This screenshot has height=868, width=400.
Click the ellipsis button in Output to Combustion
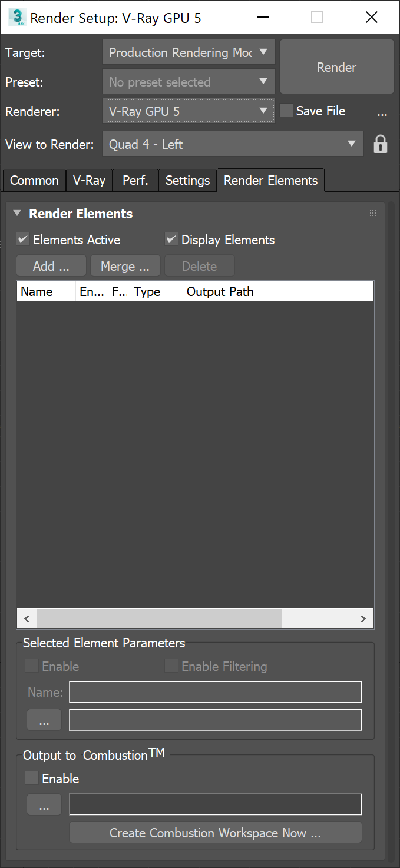coord(44,804)
